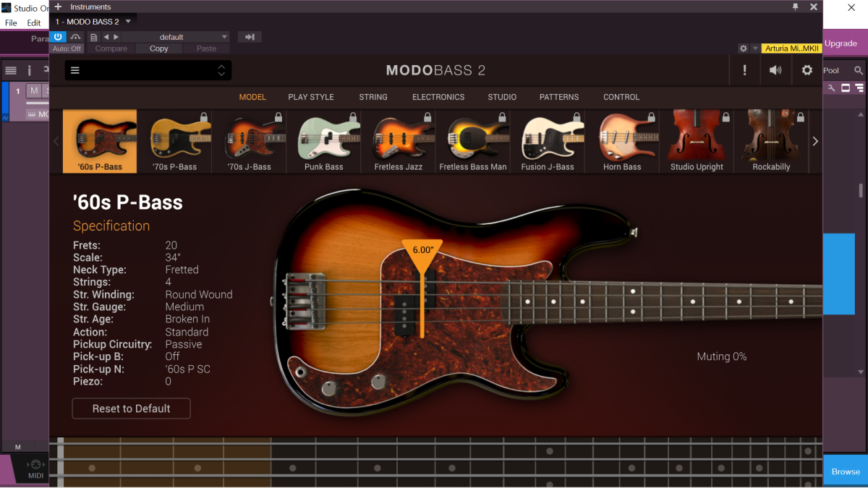Mute track 1 with the M button
Screen dimensions: 868x488
[33, 90]
